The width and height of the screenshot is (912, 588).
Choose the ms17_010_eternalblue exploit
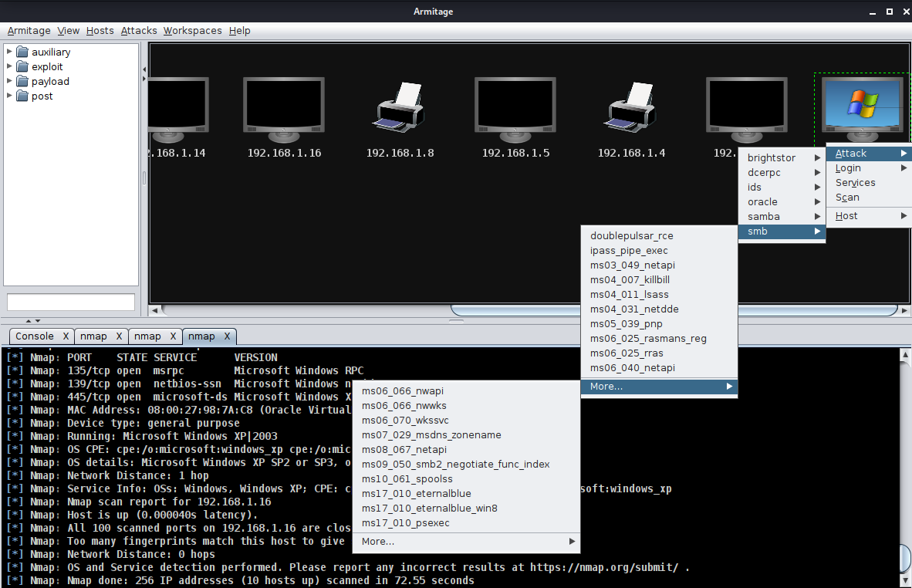pyautogui.click(x=467, y=493)
